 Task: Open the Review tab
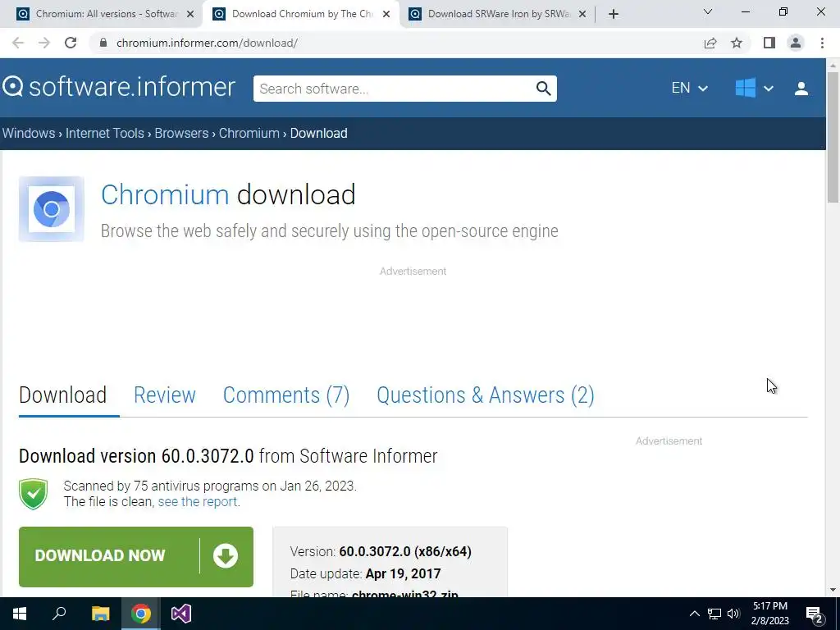coord(164,395)
